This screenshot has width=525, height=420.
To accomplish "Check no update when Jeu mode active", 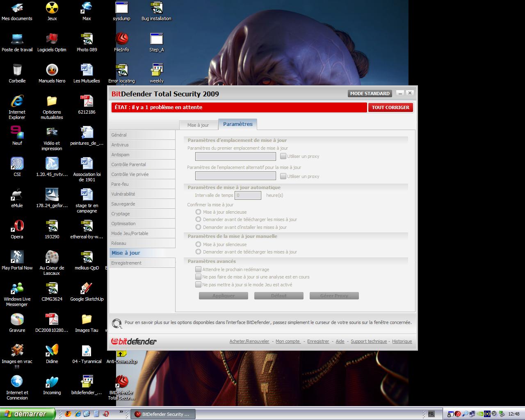I will point(199,285).
